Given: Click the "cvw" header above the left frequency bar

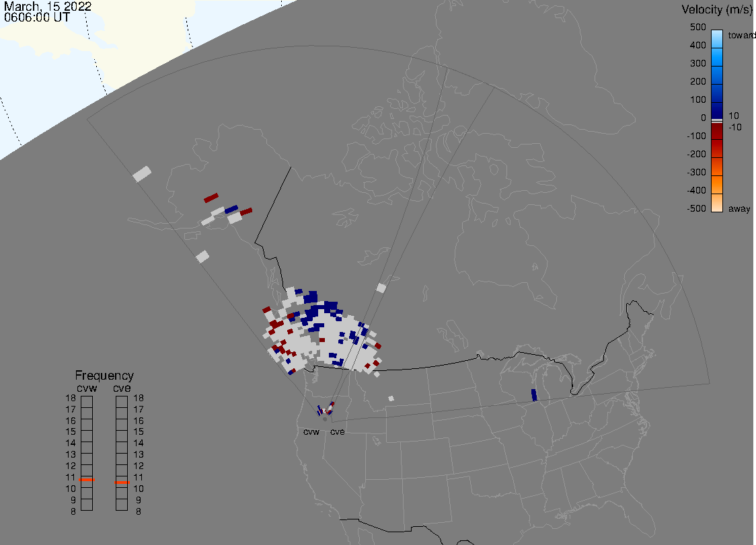Looking at the screenshot, I should click(87, 388).
